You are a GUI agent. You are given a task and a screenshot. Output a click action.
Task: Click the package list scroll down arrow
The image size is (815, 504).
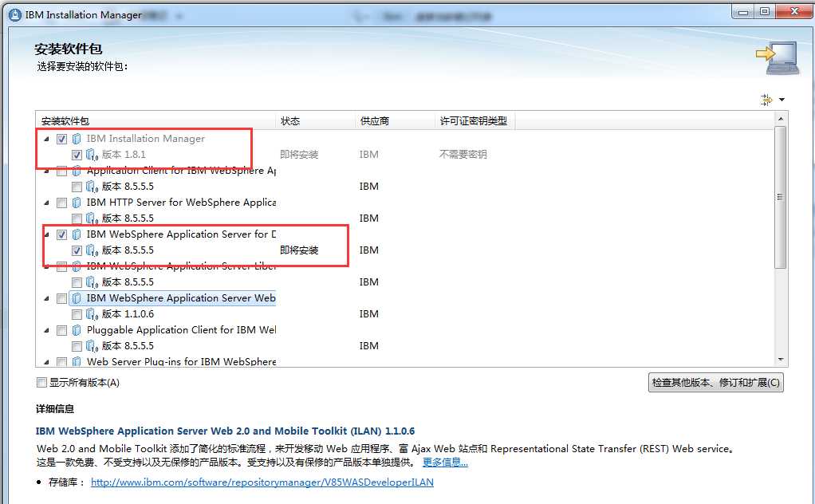coord(780,360)
